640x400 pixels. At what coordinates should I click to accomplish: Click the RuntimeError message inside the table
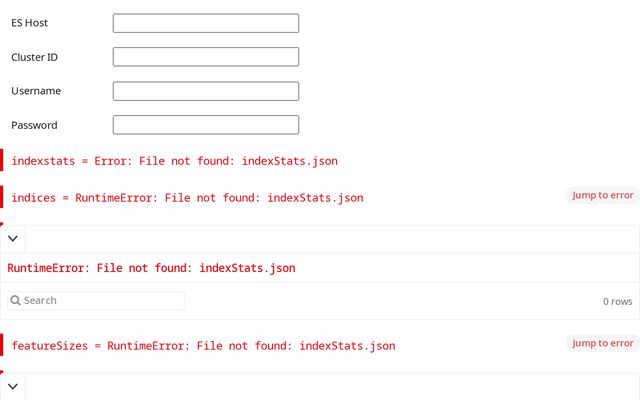(151, 268)
